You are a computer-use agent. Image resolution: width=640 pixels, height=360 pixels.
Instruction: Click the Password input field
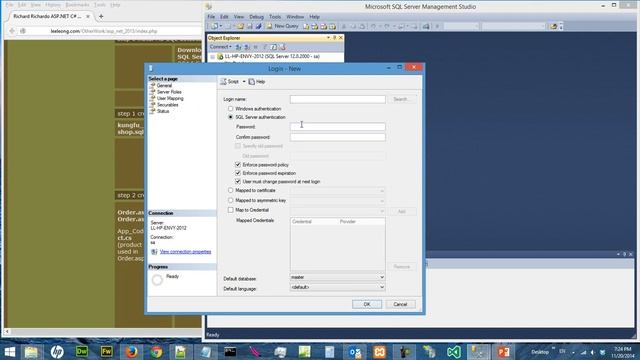338,127
